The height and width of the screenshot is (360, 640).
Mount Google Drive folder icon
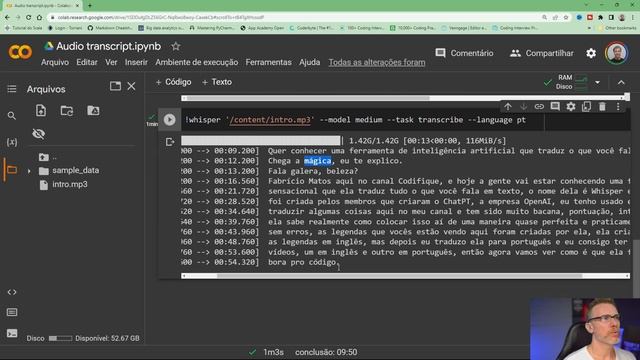(93, 111)
